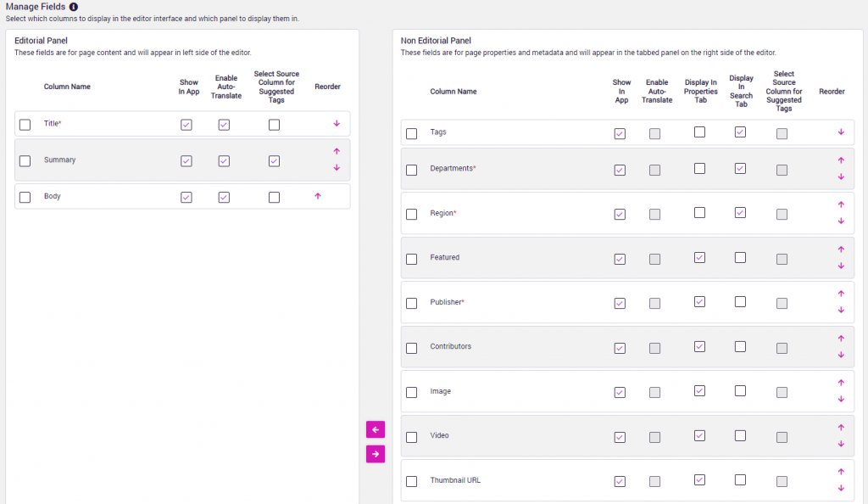Screen dimensions: 868x504
Task: Click the left arrow move-to-Editorial button
Action: coord(375,429)
